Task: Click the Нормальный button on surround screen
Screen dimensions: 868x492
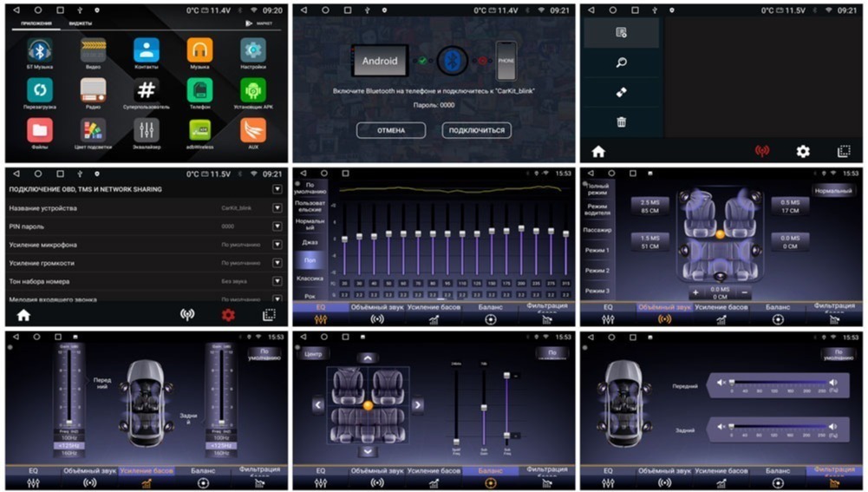Action: tap(833, 191)
